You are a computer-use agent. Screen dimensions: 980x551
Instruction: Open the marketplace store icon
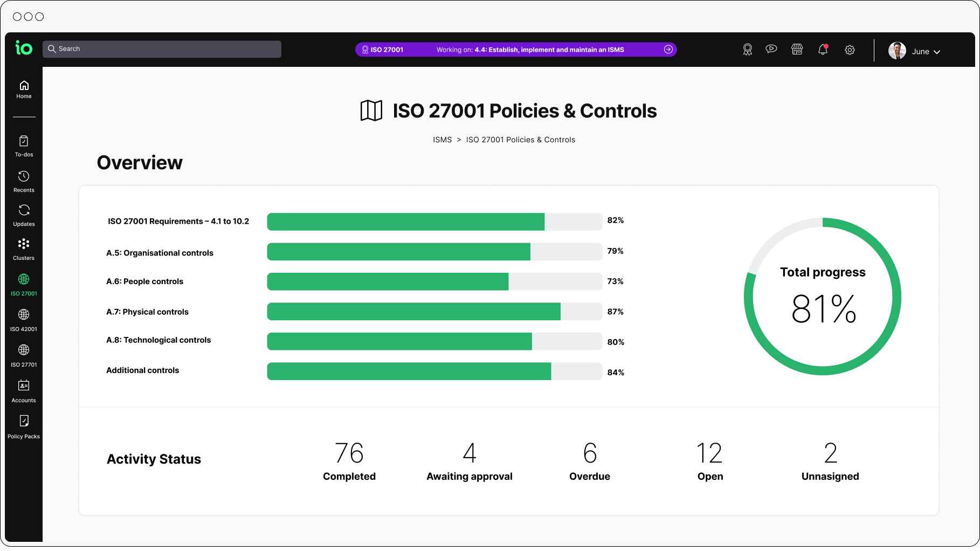(797, 49)
